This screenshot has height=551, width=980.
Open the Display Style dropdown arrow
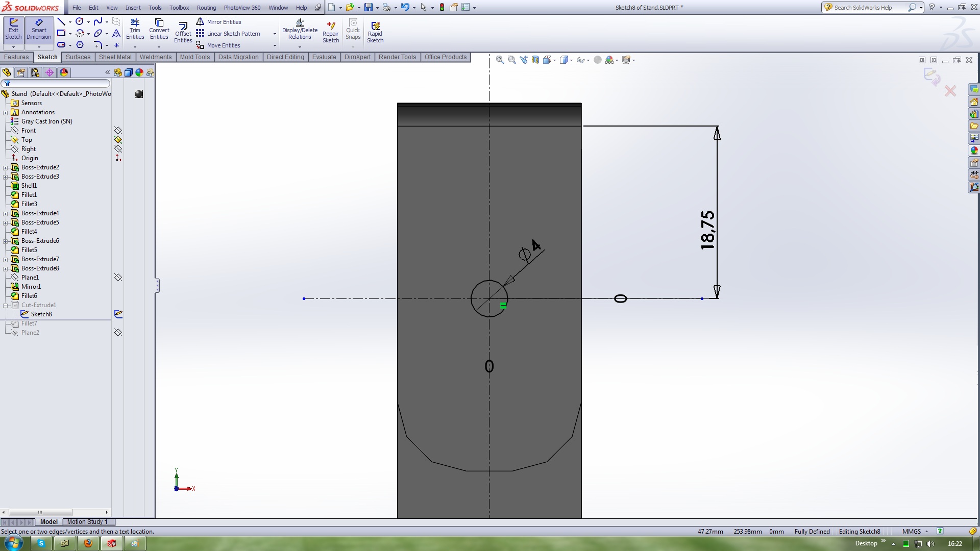[571, 60]
